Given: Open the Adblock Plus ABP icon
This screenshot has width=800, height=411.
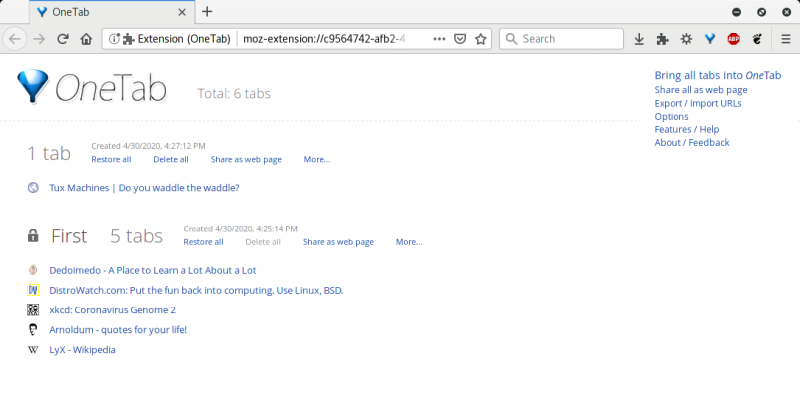Looking at the screenshot, I should coord(734,39).
